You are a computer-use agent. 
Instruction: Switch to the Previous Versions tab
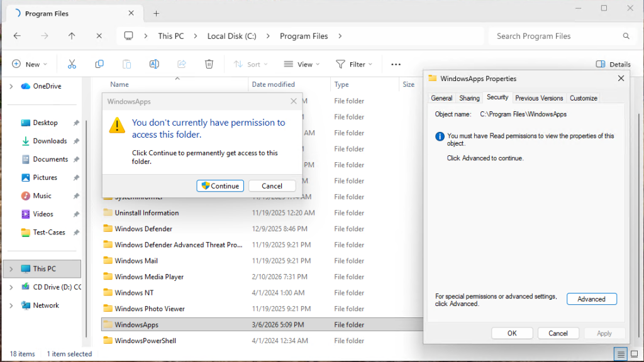[539, 98]
